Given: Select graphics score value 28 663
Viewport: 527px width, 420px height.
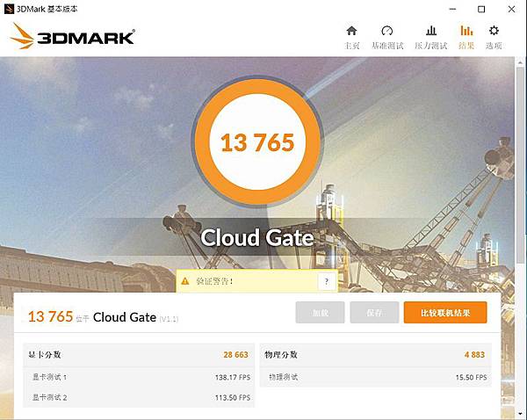Looking at the screenshot, I should [x=235, y=354].
